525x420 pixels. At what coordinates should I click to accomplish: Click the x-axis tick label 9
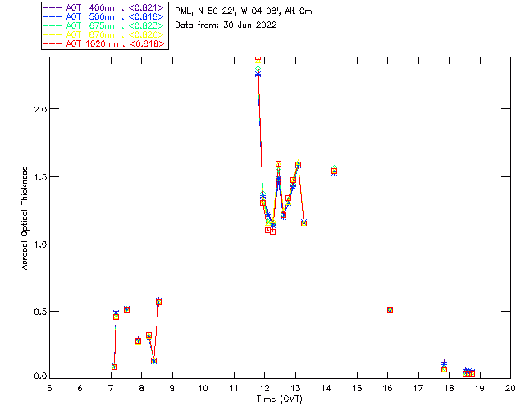pos(172,389)
